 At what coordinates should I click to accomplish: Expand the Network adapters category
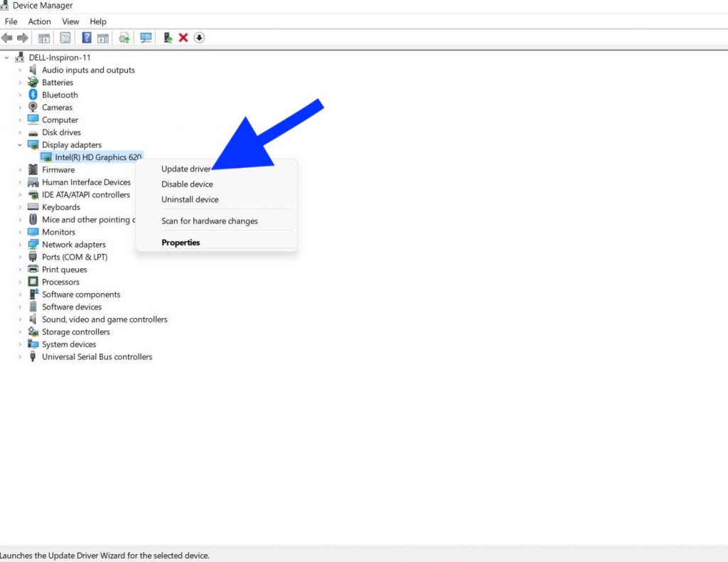pyautogui.click(x=20, y=245)
